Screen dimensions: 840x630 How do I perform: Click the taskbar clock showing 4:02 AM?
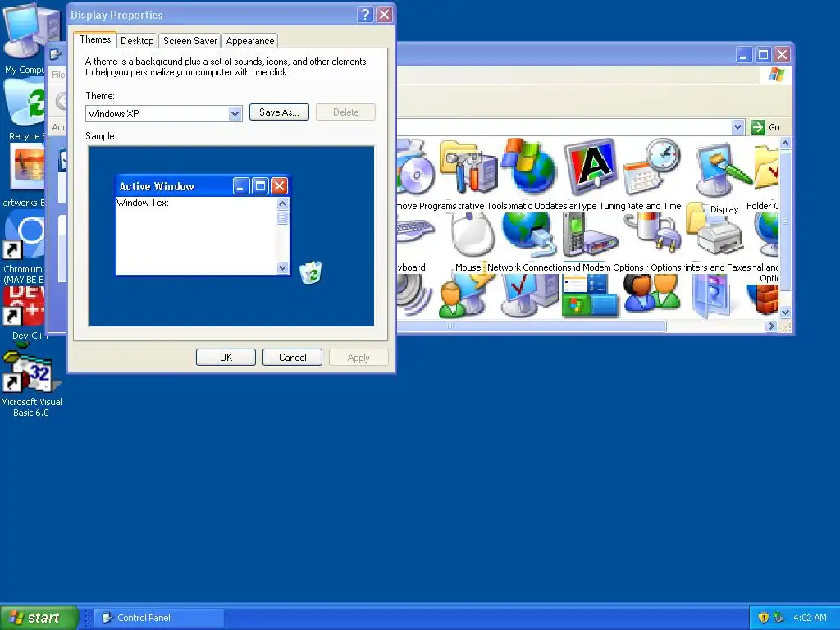pyautogui.click(x=810, y=618)
